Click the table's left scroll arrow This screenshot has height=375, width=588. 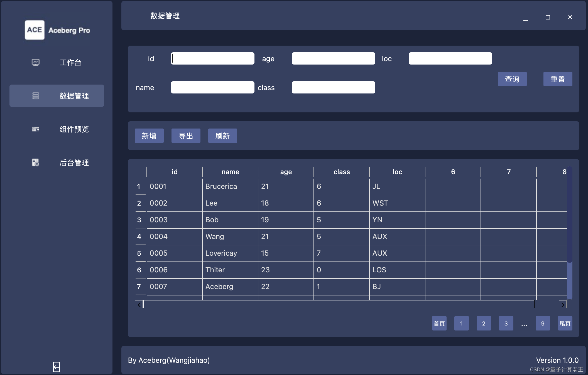(139, 304)
